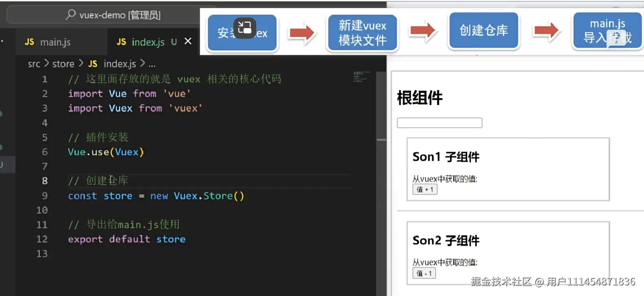644x296 pixels.
Task: Click the comment '// 创建仓库' on line 8
Action: tap(98, 181)
